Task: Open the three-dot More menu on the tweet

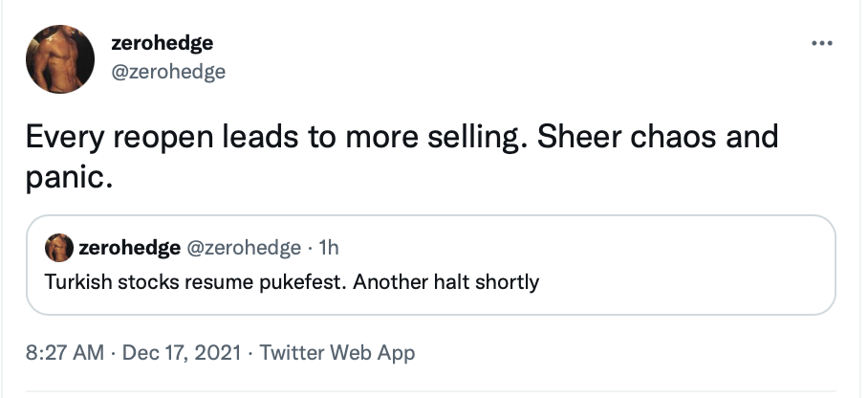Action: (822, 43)
